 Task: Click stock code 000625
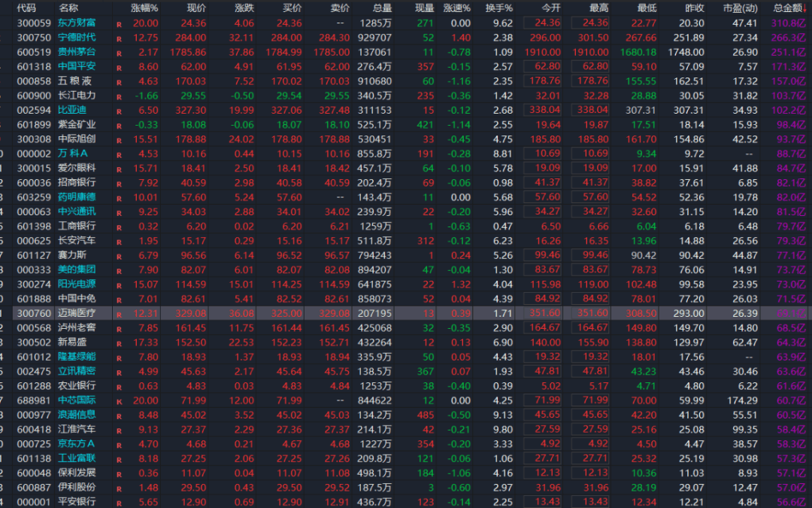point(34,241)
